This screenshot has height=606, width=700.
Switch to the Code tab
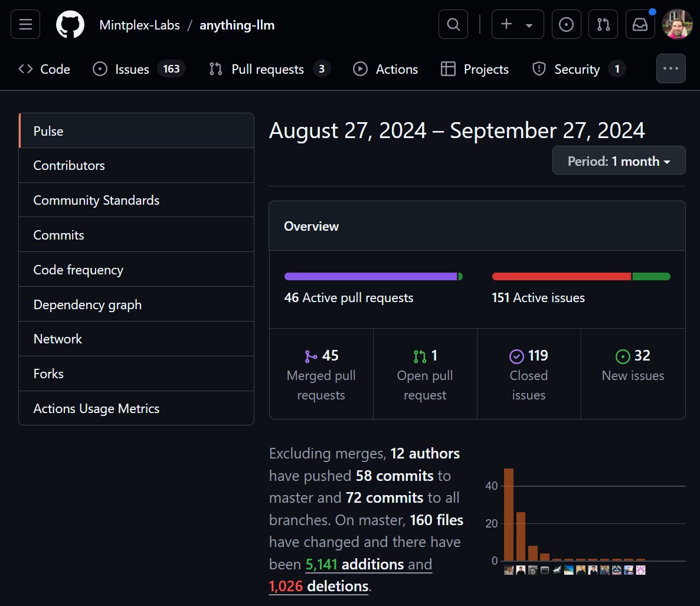tap(44, 69)
